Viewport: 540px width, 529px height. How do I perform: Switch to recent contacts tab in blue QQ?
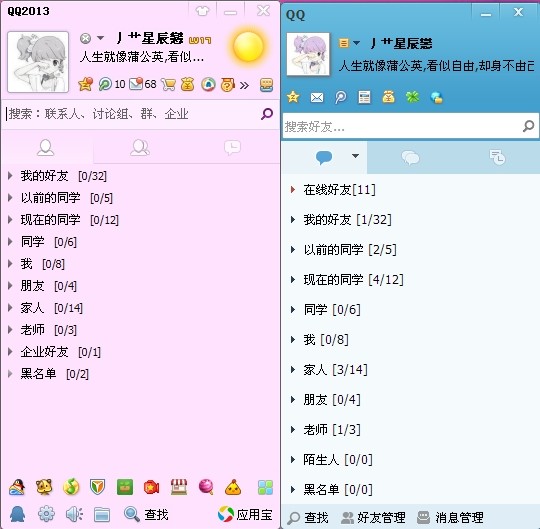(497, 158)
